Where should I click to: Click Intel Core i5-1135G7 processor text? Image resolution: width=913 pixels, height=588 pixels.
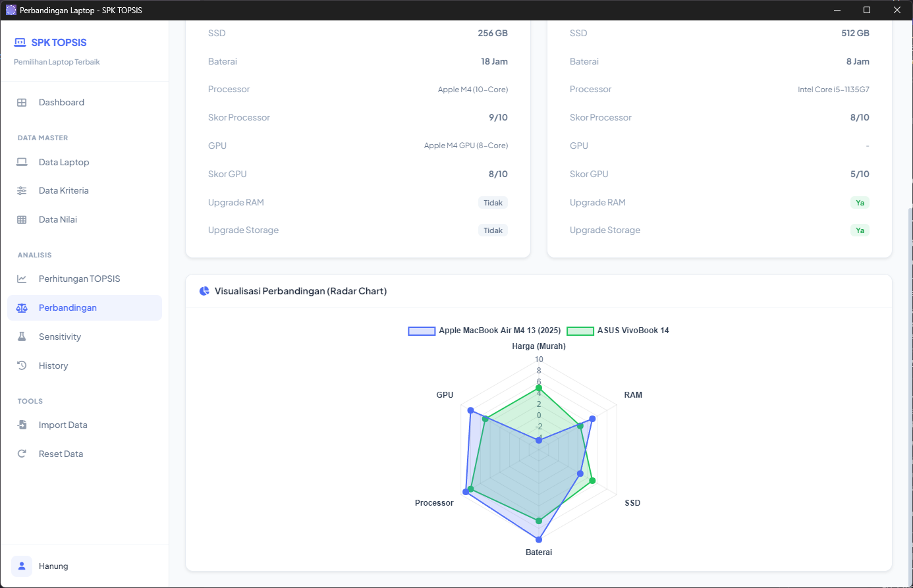[833, 90]
